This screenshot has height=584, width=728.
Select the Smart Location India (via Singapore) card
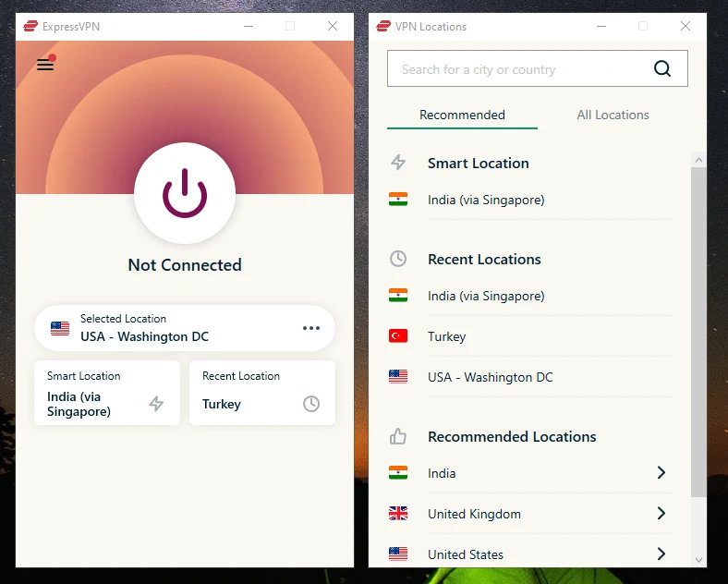(x=107, y=393)
